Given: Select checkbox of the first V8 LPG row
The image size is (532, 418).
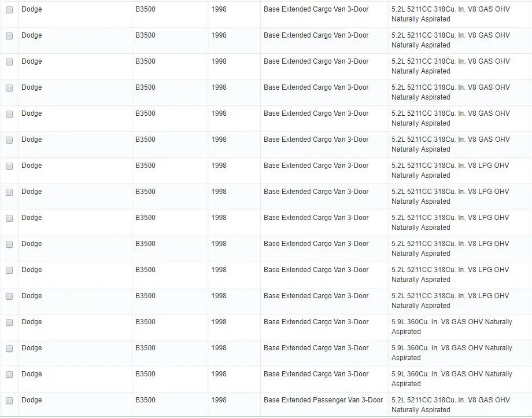Looking at the screenshot, I should point(9,166).
